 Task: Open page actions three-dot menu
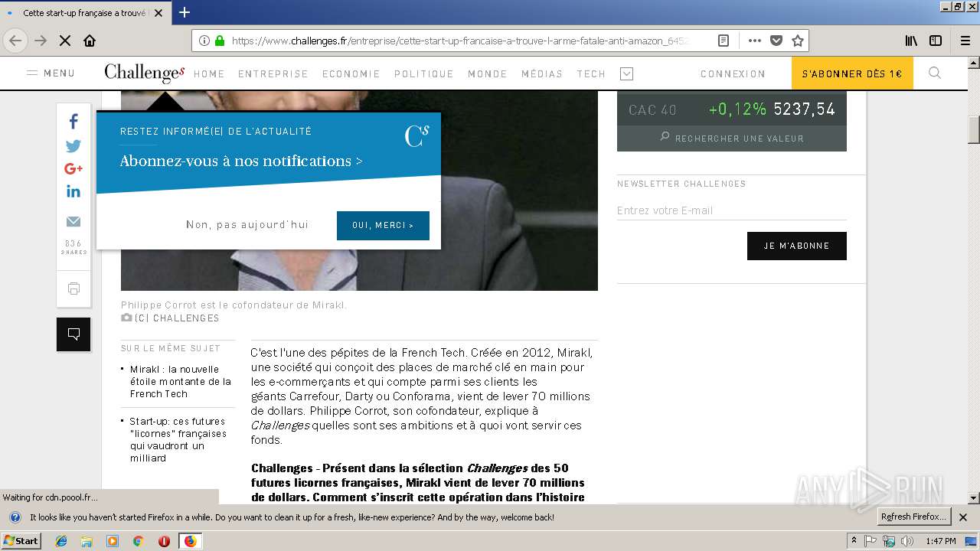point(754,41)
